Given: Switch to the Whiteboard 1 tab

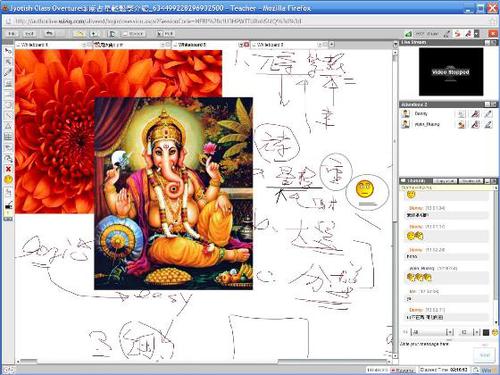Looking at the screenshot, I should coord(35,44).
